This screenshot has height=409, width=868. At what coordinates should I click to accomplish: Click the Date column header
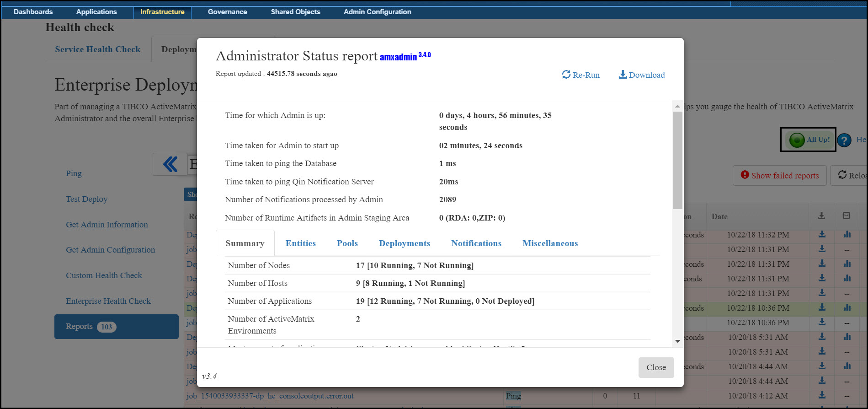[719, 216]
